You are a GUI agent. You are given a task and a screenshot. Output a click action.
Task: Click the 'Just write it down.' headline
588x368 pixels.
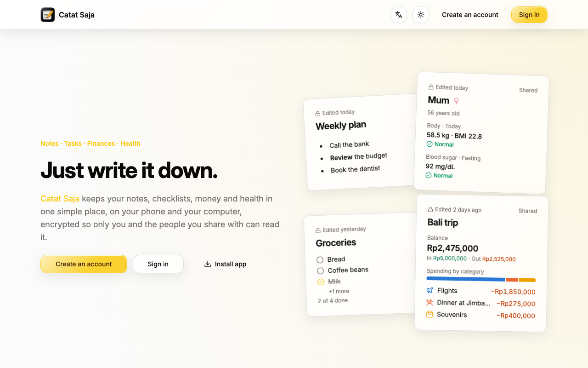click(129, 170)
